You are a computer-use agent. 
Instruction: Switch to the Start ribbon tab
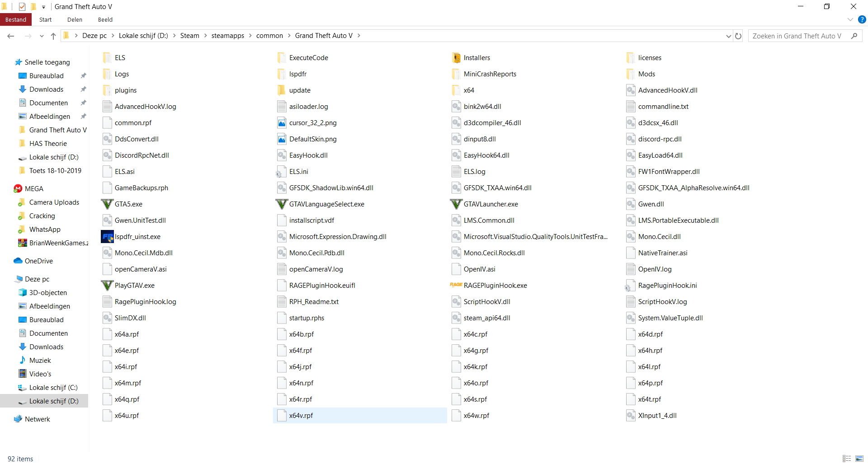click(x=45, y=19)
